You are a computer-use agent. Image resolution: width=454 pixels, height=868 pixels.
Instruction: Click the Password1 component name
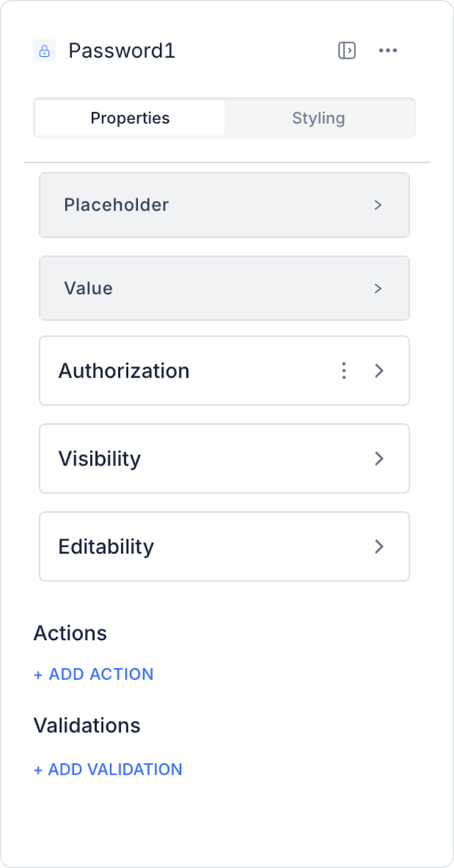click(122, 51)
